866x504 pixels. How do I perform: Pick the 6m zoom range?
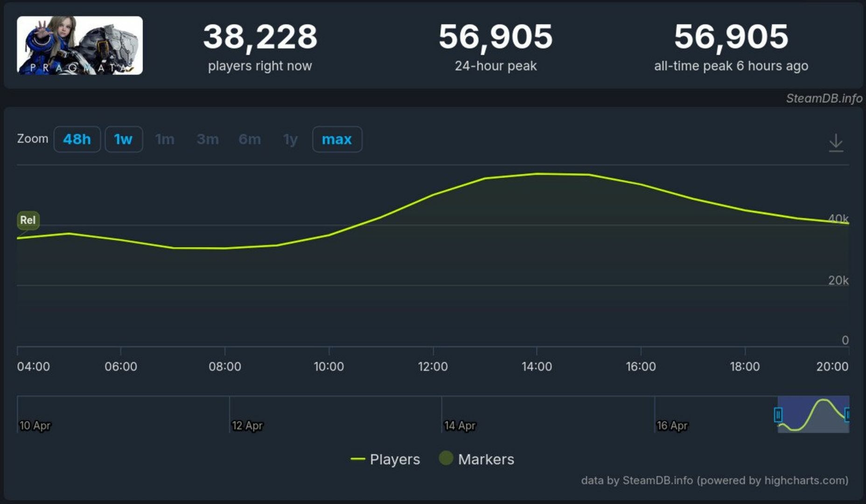[x=250, y=139]
